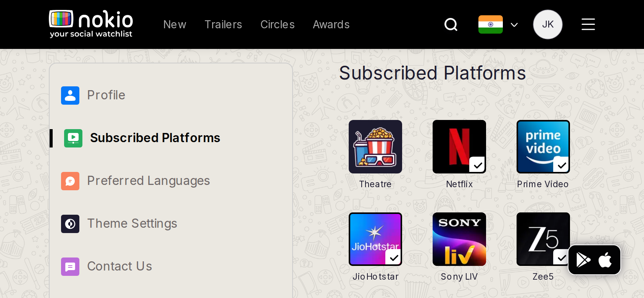Click the India flag icon
This screenshot has height=298, width=644.
tap(491, 24)
